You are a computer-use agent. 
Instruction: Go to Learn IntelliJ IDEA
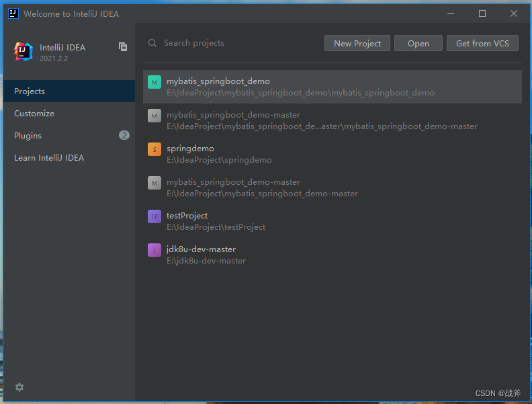69,158
